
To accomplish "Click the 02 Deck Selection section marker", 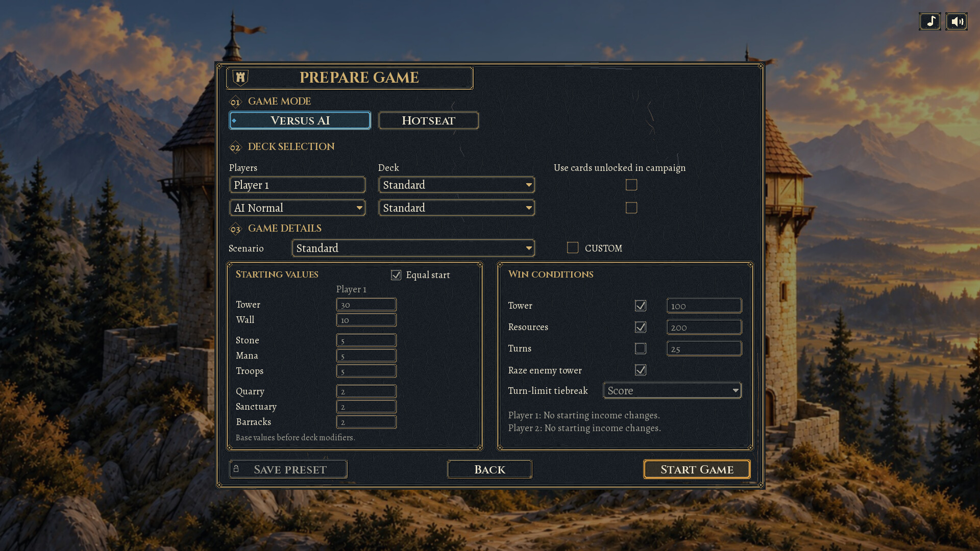I will click(235, 147).
